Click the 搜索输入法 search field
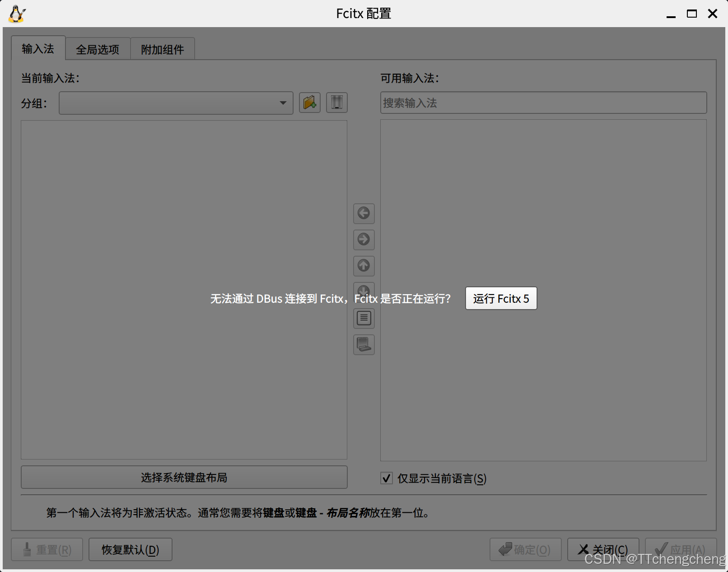This screenshot has height=572, width=728. pos(543,103)
